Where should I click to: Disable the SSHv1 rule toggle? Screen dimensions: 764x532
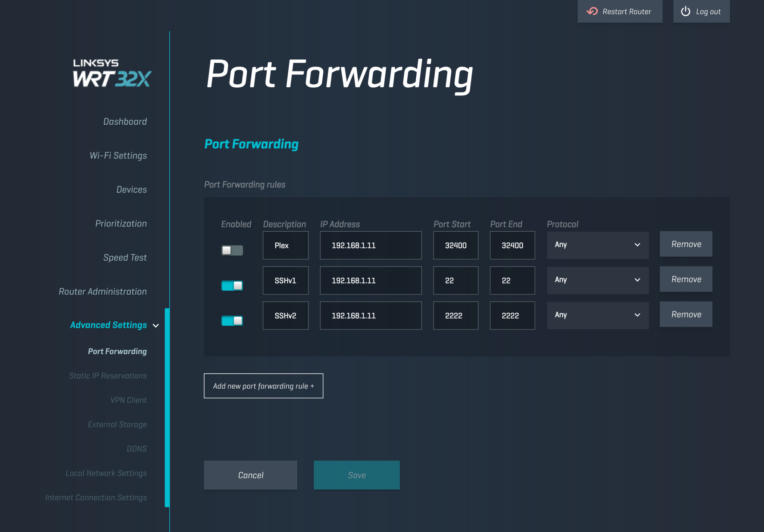[232, 286]
